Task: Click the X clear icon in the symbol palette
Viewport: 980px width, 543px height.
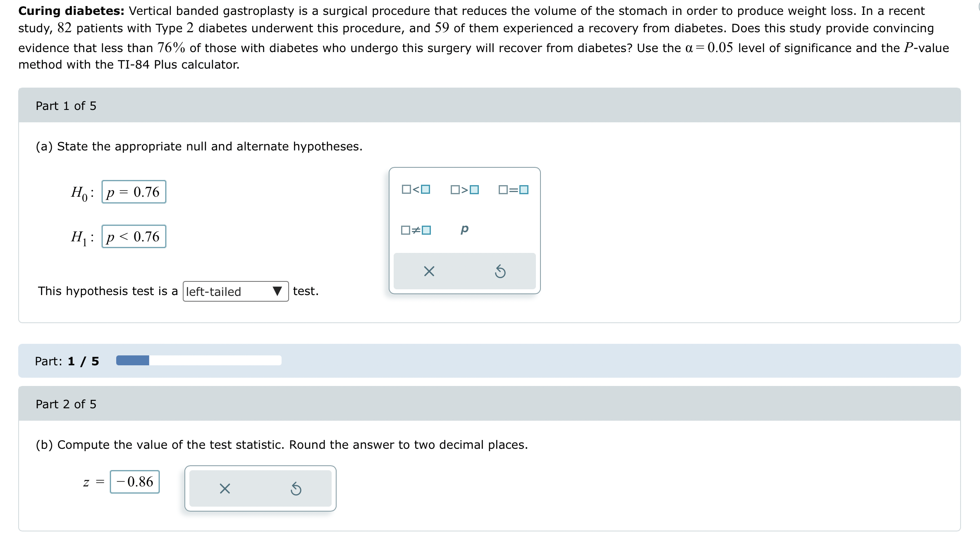Action: click(x=429, y=271)
